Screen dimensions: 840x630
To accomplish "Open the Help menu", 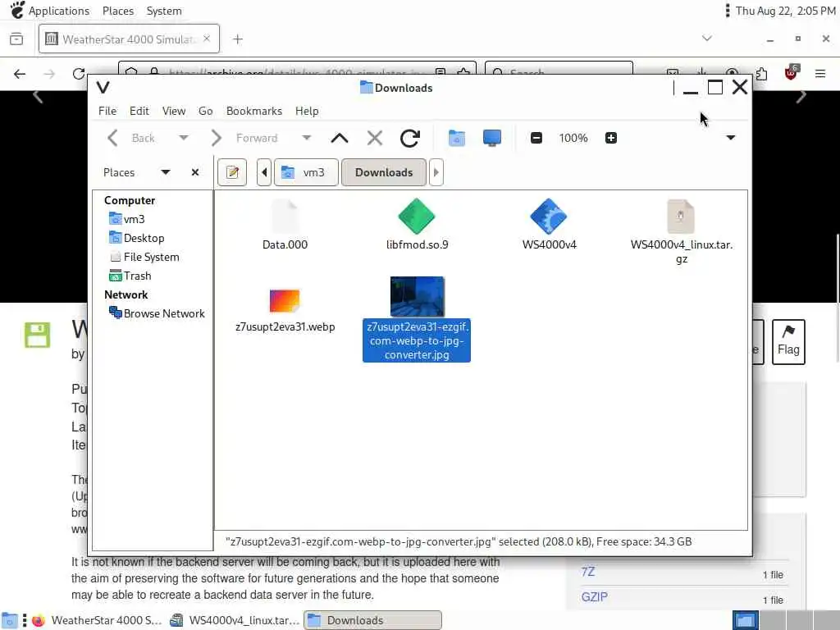I will (307, 111).
